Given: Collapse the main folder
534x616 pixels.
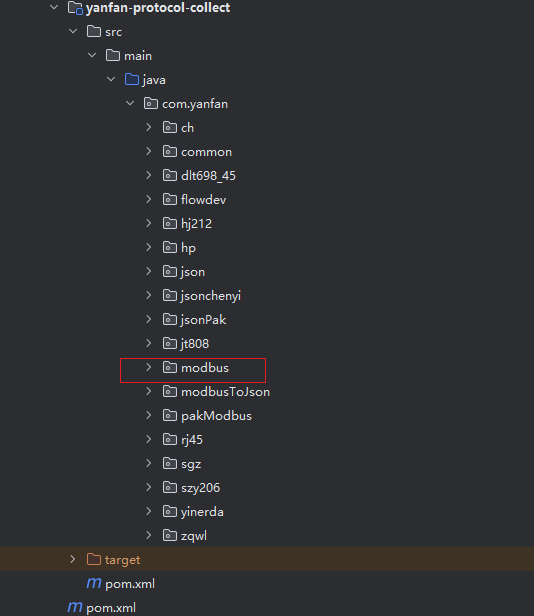Looking at the screenshot, I should [92, 55].
